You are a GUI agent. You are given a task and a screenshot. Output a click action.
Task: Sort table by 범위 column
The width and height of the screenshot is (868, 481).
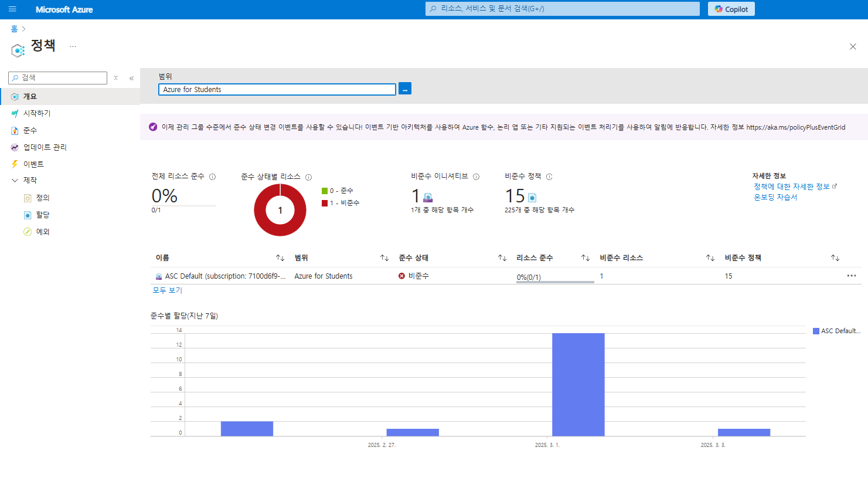point(384,258)
